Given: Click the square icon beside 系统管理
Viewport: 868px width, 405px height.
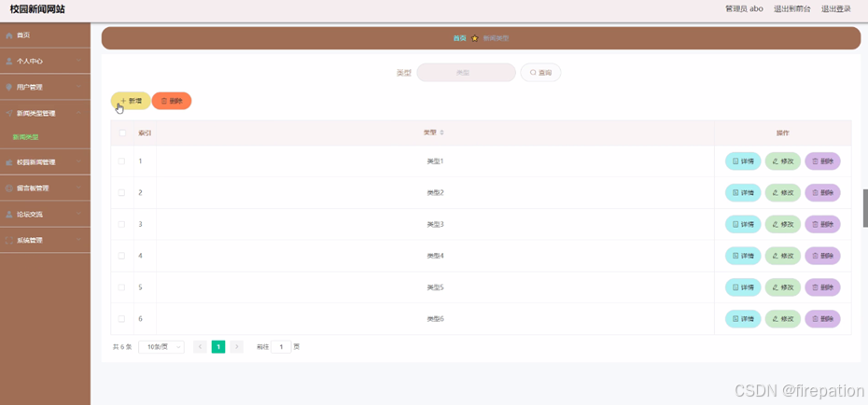Looking at the screenshot, I should pos(8,240).
